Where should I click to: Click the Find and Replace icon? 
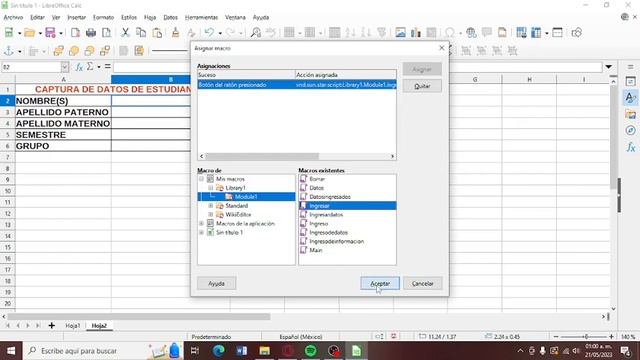(x=256, y=33)
